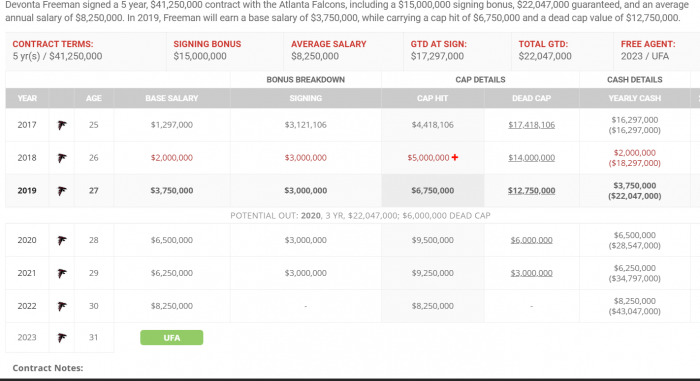The image size is (700, 381).
Task: Select the YEARLY CASH column header
Action: point(634,98)
